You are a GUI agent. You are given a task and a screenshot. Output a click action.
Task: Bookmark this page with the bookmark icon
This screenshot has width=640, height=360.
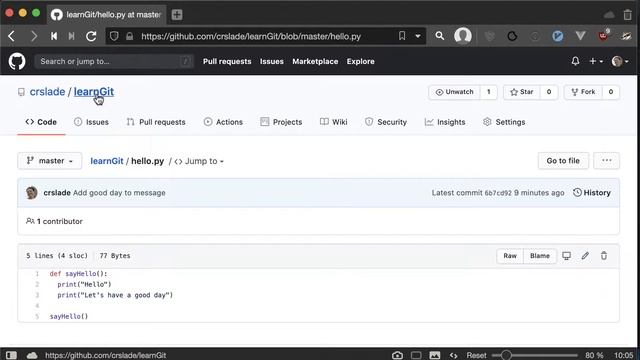[402, 36]
